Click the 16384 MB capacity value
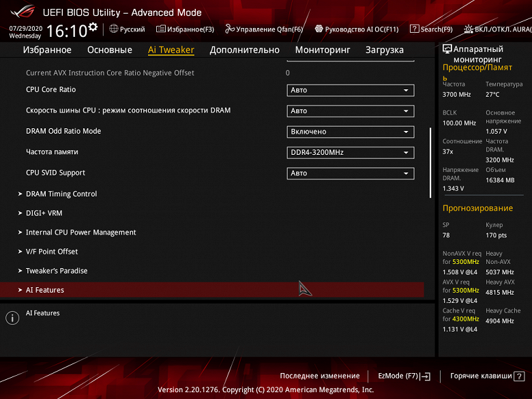 coord(500,180)
